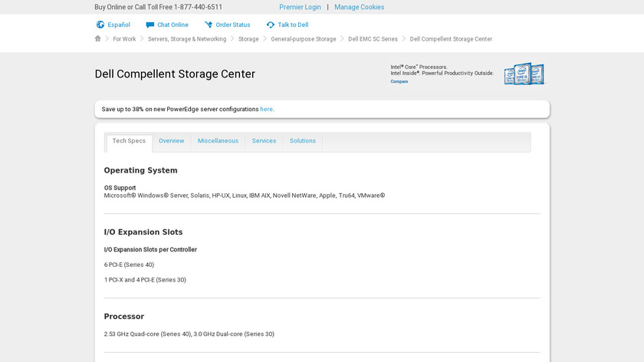Click the Storage breadcrumb link
Screen dimensions: 644x362
click(x=248, y=39)
